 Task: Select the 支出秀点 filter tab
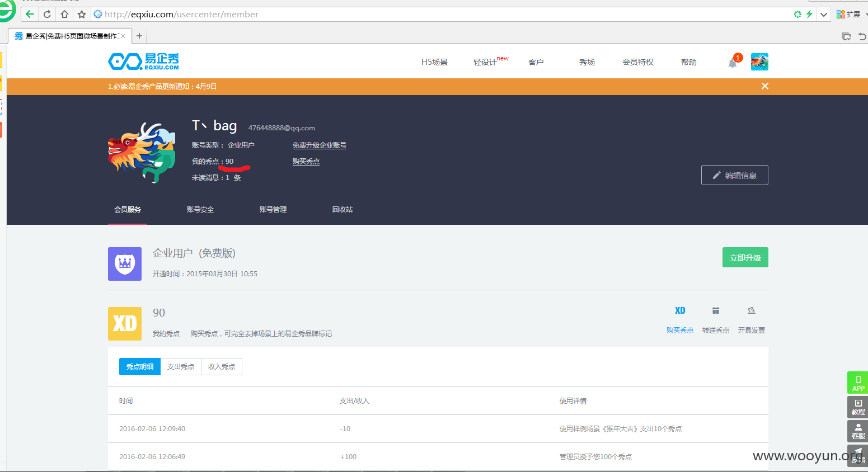click(181, 367)
